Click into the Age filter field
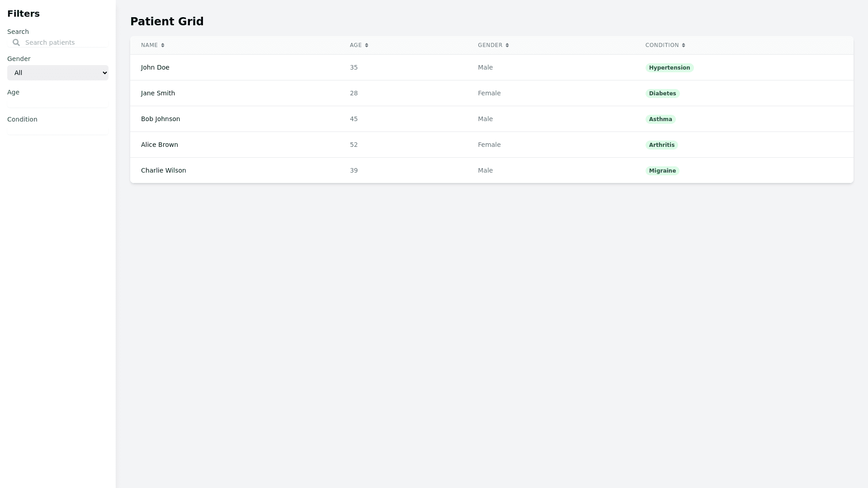The height and width of the screenshot is (488, 868). tap(58, 103)
